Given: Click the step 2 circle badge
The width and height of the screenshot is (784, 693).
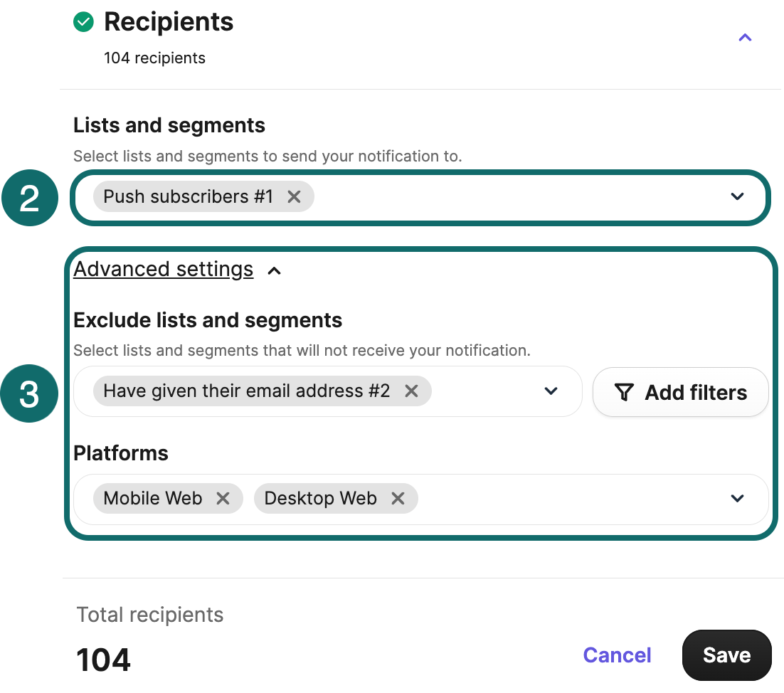Looking at the screenshot, I should pos(29,198).
